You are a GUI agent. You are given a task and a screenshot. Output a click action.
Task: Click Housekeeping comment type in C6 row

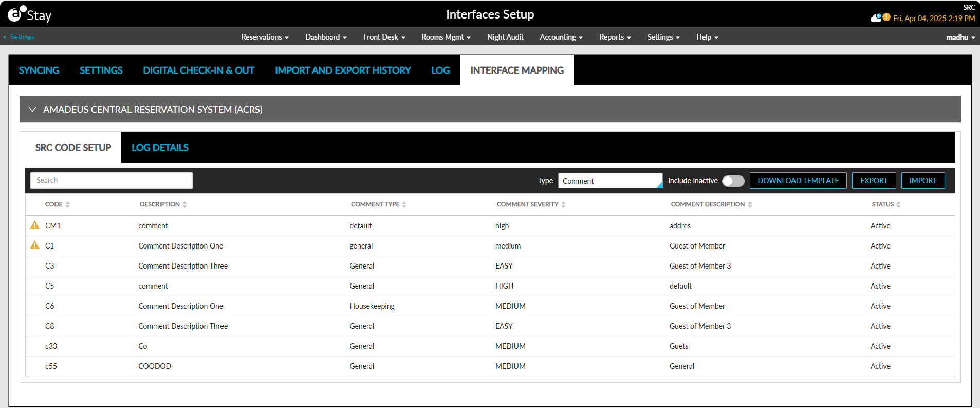point(372,306)
